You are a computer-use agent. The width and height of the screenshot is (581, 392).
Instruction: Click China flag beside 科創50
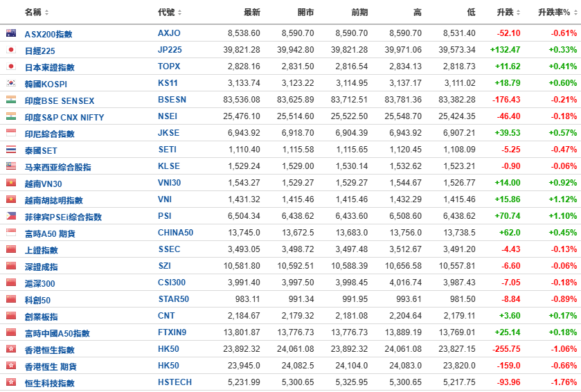(11, 299)
